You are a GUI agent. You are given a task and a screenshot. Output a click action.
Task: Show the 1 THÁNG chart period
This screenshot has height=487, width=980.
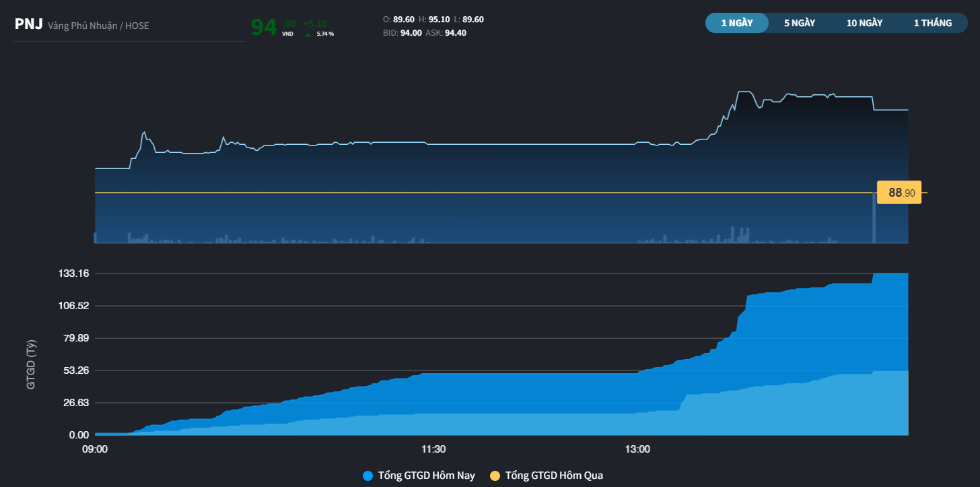932,23
